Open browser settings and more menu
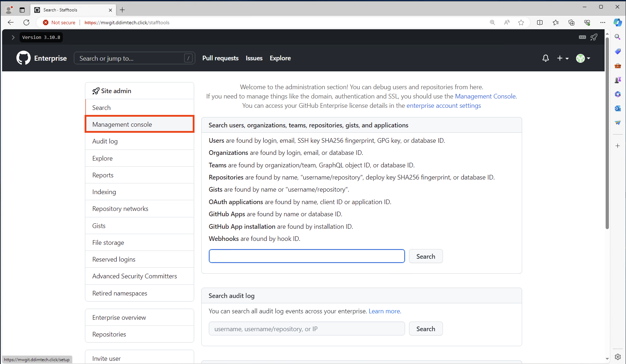This screenshot has height=364, width=626. tap(603, 22)
